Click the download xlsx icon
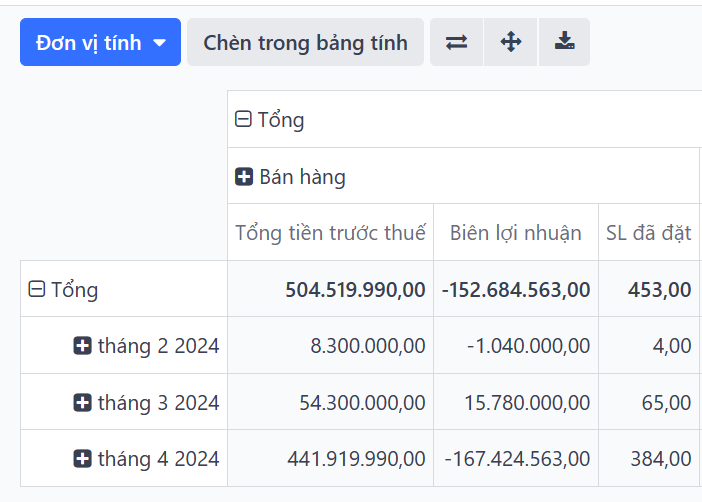Screen dimensions: 702x502 tap(565, 42)
